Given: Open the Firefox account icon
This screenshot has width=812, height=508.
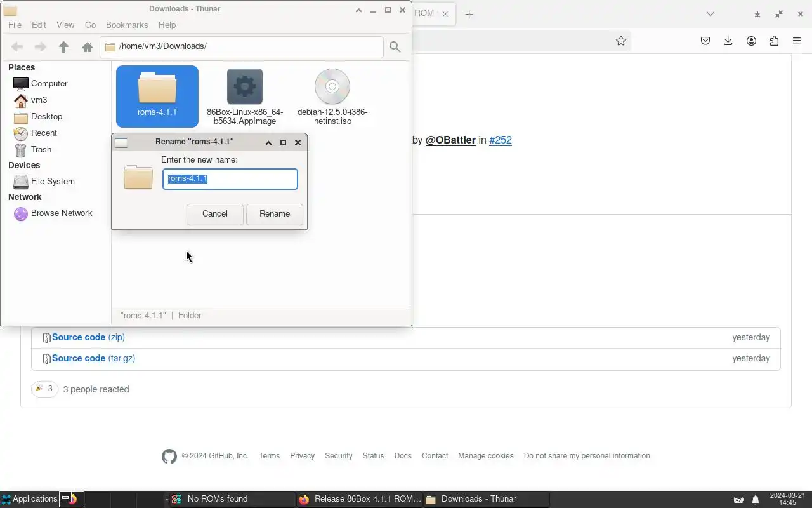Looking at the screenshot, I should tap(751, 41).
